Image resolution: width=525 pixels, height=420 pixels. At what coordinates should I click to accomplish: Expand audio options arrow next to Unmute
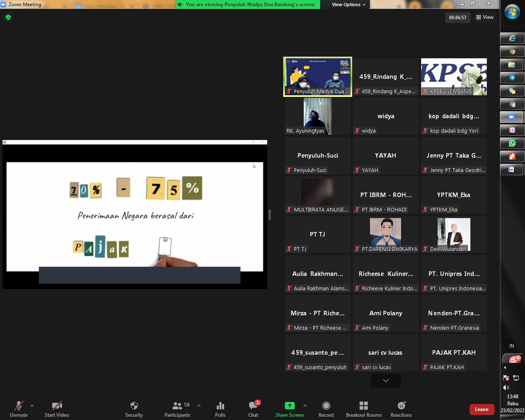tap(32, 406)
